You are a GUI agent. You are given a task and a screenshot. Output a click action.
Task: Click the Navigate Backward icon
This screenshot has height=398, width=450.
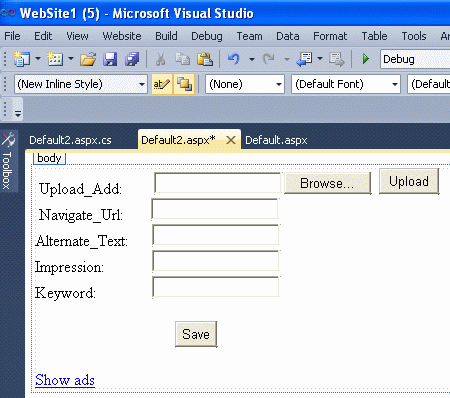[304, 59]
